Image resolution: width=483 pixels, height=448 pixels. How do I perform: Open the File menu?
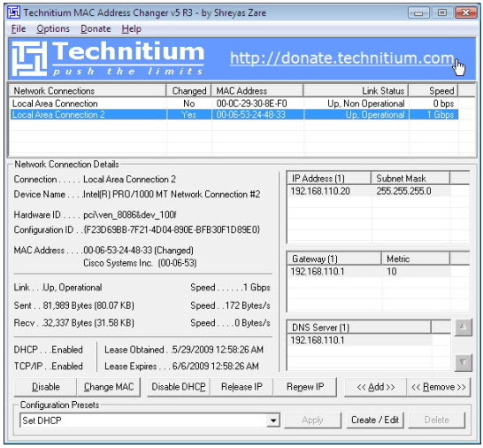tap(19, 28)
